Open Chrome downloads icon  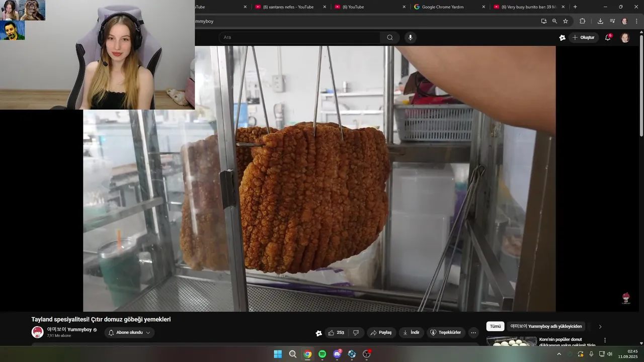coord(600,21)
